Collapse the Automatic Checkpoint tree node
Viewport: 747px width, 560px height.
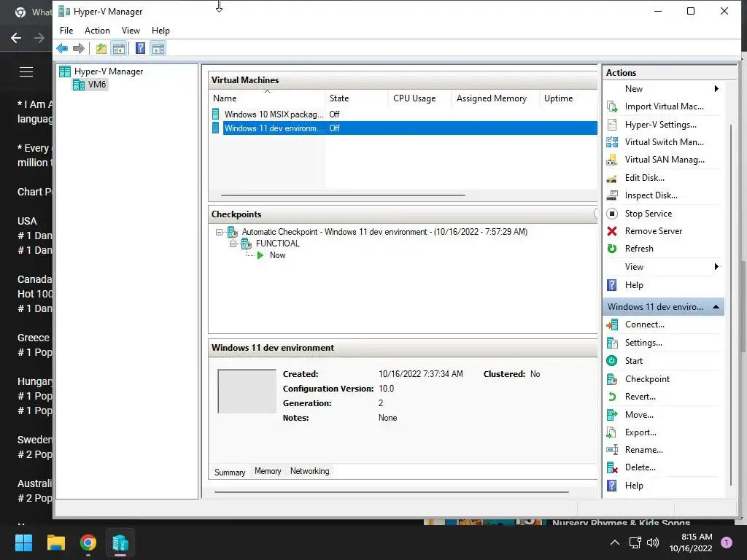pos(219,233)
